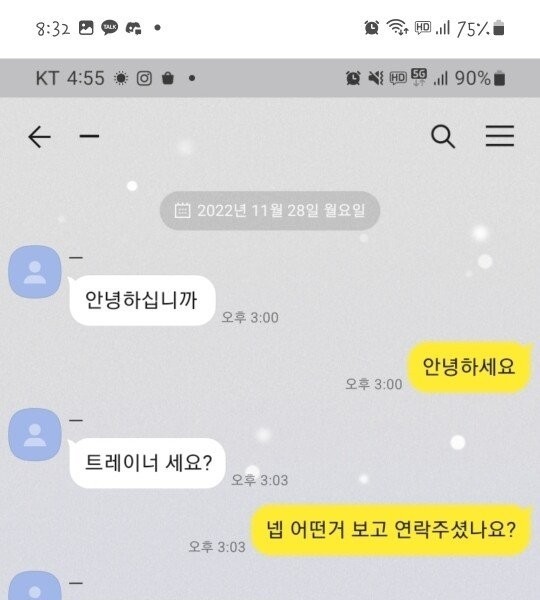540x600 pixels.
Task: Tap the back arrow in chat header
Action: click(39, 137)
